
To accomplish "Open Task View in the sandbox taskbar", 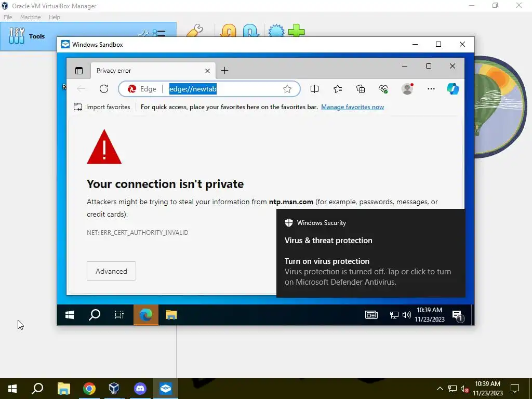I will [x=119, y=315].
